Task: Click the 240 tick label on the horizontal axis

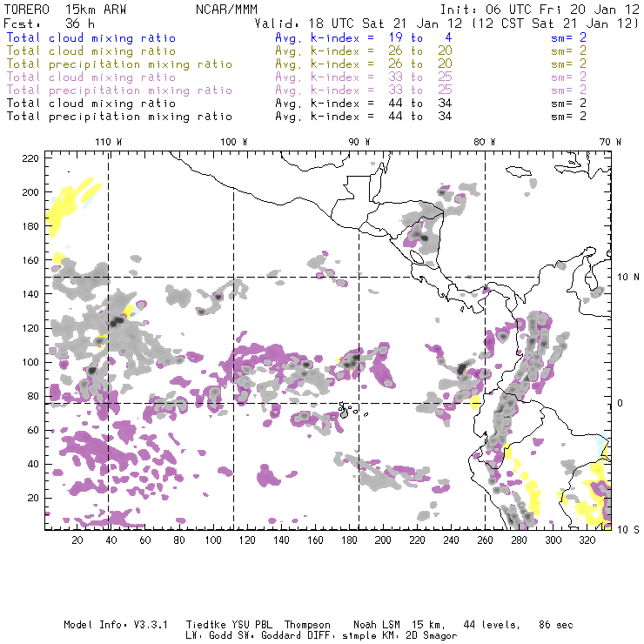Action: point(451,540)
